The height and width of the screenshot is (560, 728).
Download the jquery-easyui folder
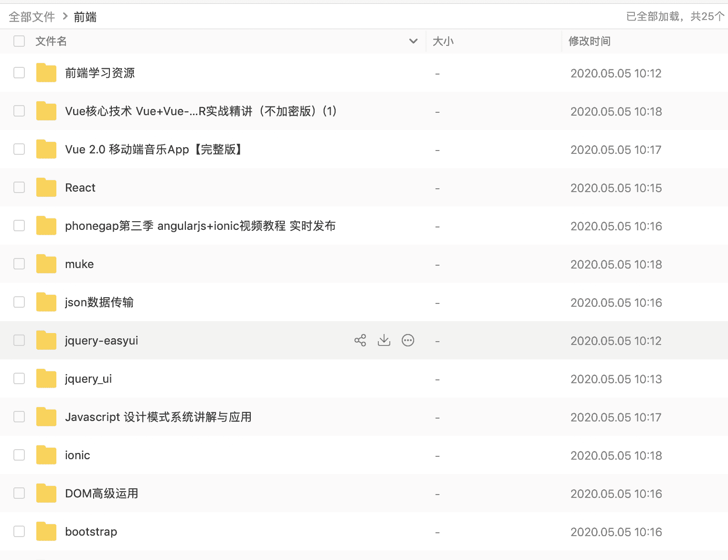384,340
